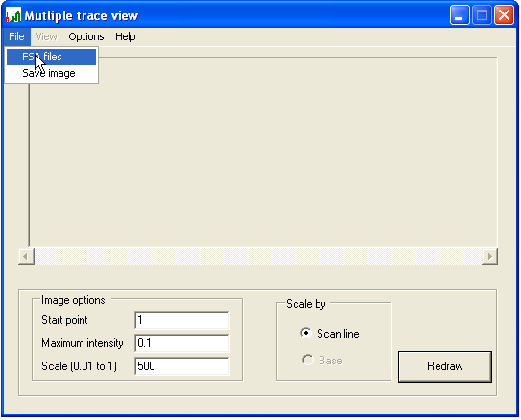Image resolution: width=521 pixels, height=420 pixels.
Task: Open the greyed-out View menu
Action: tap(46, 36)
